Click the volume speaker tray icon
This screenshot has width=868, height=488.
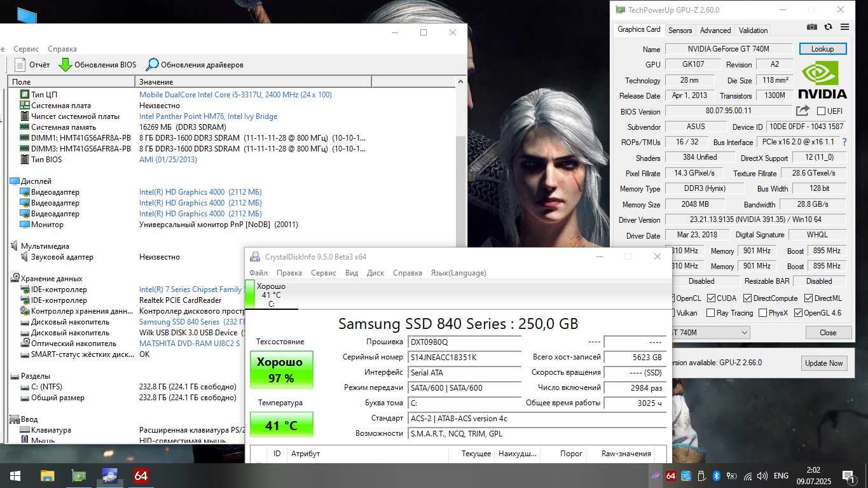click(x=762, y=475)
